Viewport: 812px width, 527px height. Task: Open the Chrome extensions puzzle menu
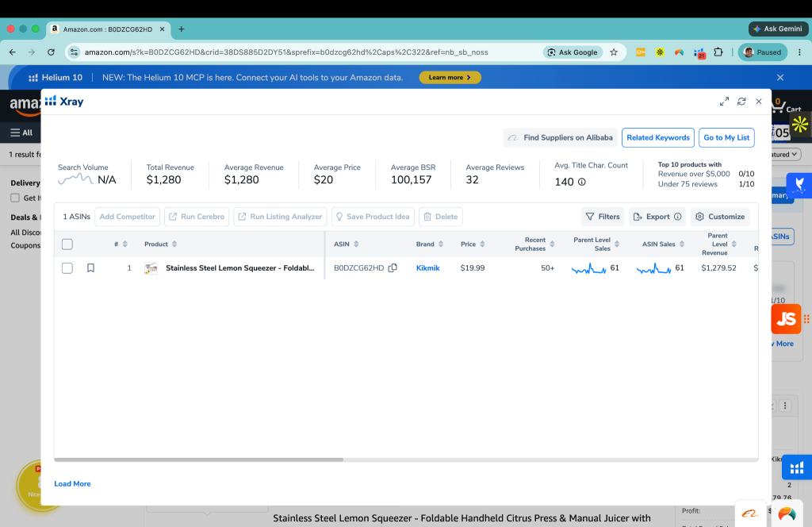[718, 52]
